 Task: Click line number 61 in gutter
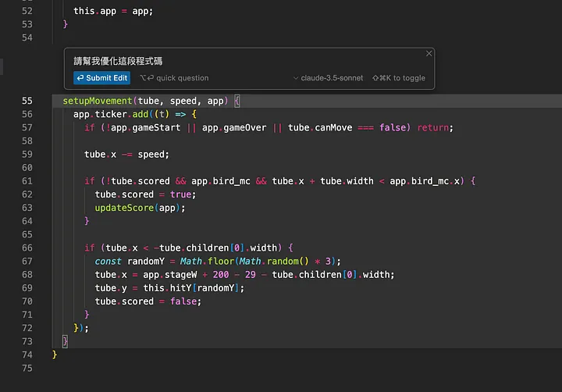(27, 181)
